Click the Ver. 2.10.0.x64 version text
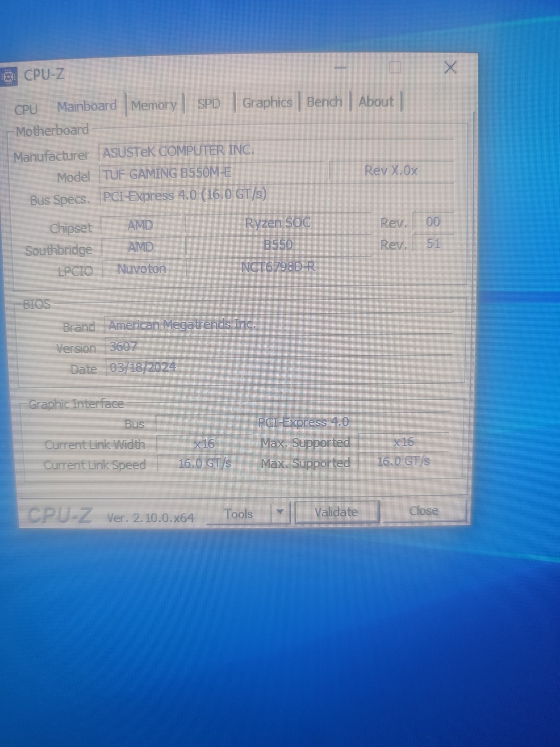The width and height of the screenshot is (560, 747). click(x=150, y=518)
